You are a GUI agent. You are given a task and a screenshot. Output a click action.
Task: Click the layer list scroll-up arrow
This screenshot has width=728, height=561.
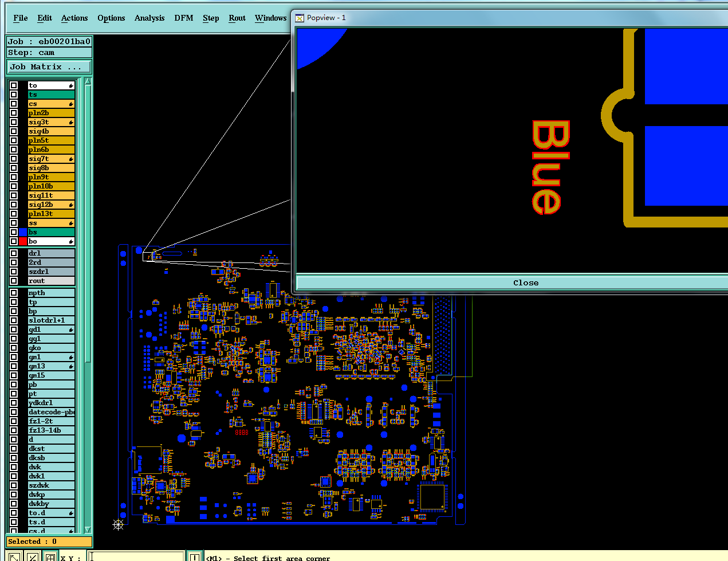point(88,81)
